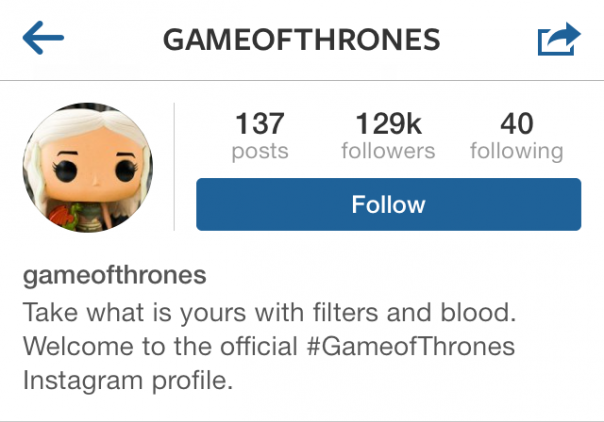Viewport: 604px width, 422px height.
Task: Select the "posts" label under 137
Action: [259, 152]
